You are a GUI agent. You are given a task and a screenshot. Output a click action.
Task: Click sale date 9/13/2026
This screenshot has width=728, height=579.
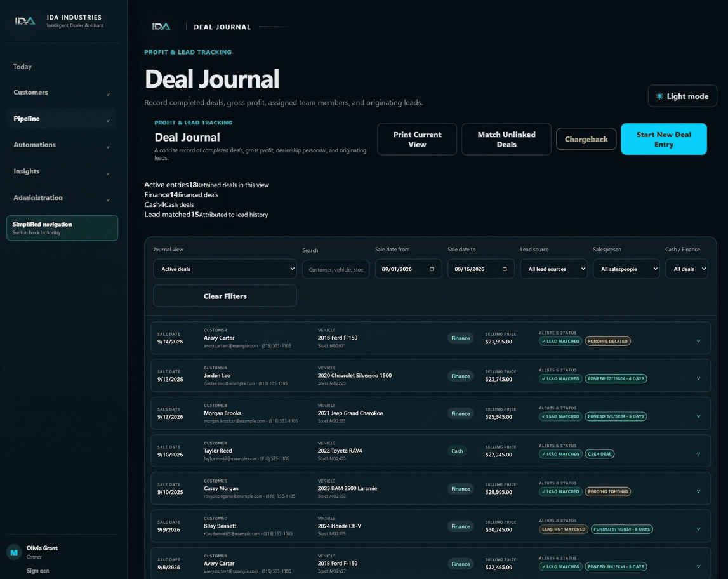tap(170, 380)
